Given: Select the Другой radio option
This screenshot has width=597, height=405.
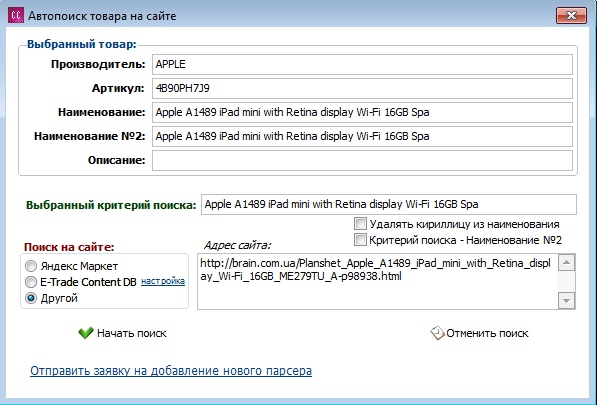Looking at the screenshot, I should click(x=31, y=298).
